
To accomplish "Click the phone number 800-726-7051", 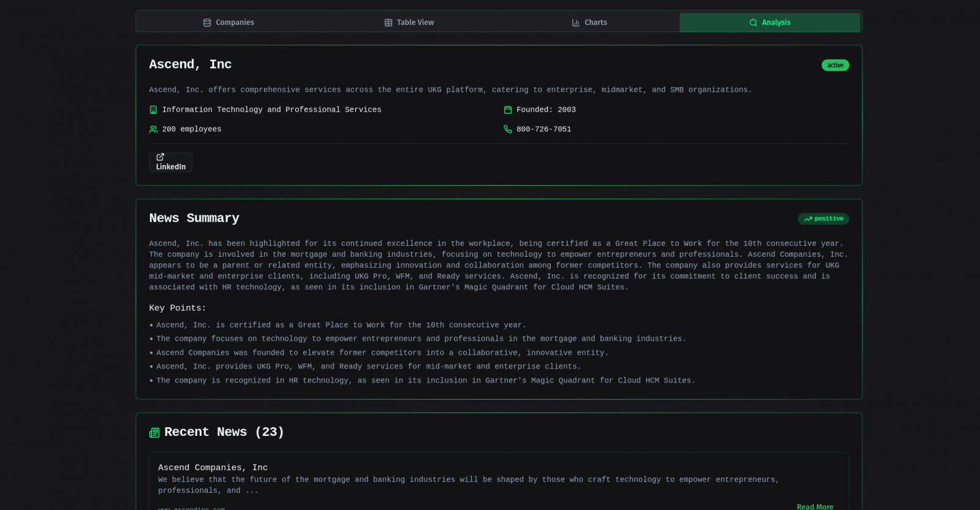I will [x=543, y=129].
